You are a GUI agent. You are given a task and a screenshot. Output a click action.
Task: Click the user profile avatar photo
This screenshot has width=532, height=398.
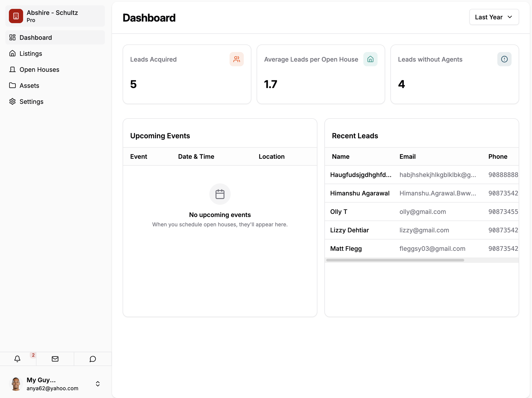click(x=16, y=384)
